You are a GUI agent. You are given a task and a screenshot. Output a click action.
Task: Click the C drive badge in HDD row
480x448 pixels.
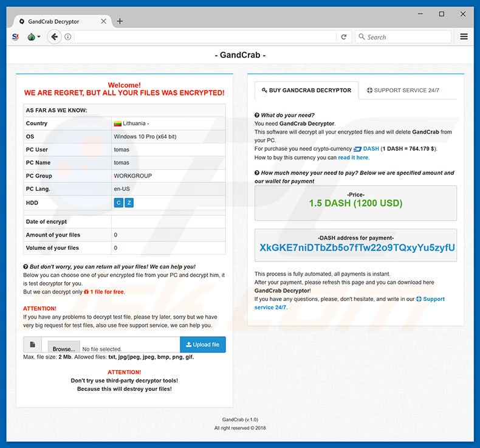click(x=118, y=202)
